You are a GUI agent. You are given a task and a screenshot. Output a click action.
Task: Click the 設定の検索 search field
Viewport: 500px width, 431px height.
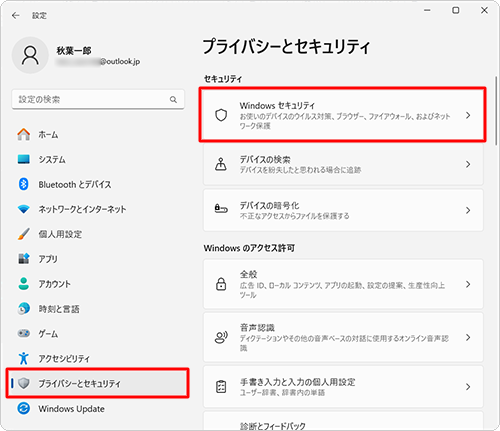point(98,99)
